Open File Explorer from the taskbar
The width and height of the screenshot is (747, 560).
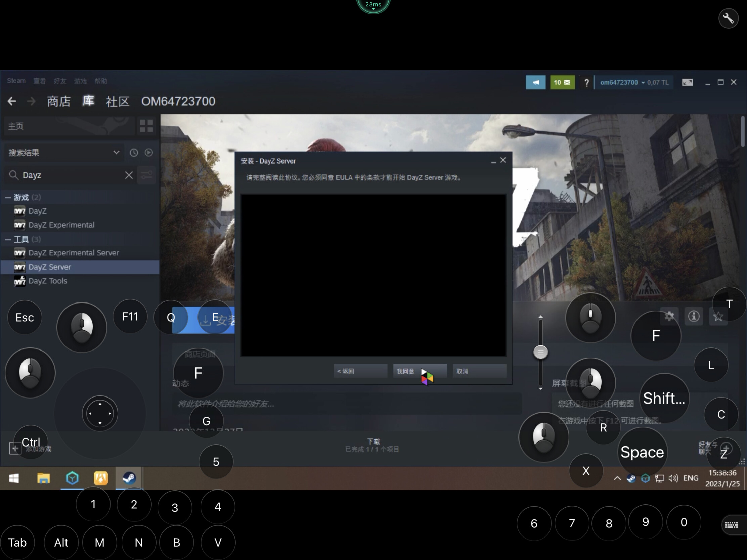click(x=43, y=478)
